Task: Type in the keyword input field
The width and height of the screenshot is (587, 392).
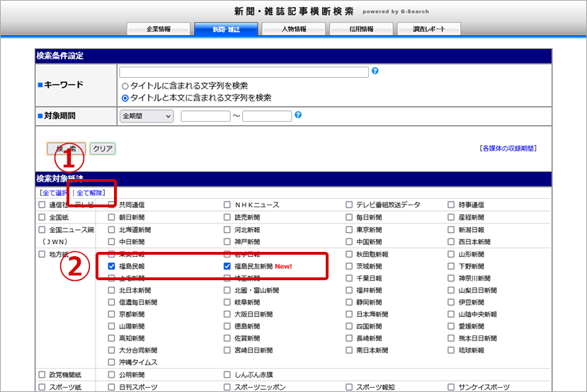Action: pyautogui.click(x=244, y=72)
